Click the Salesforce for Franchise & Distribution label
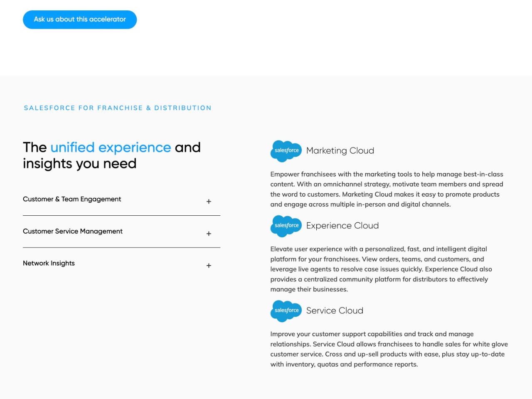 tap(118, 108)
